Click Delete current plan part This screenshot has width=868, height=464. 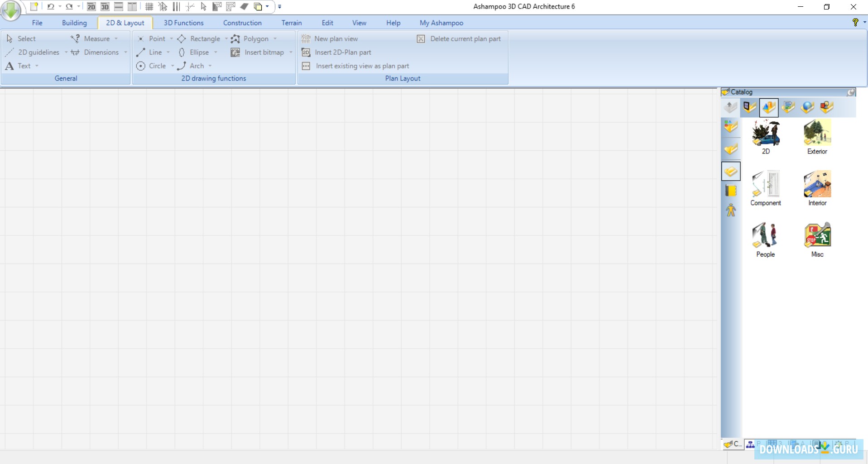coord(465,39)
